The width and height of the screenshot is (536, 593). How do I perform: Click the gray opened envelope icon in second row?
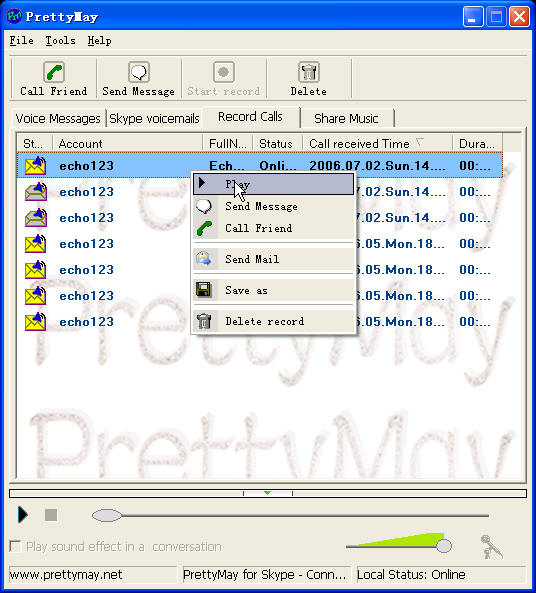point(36,192)
